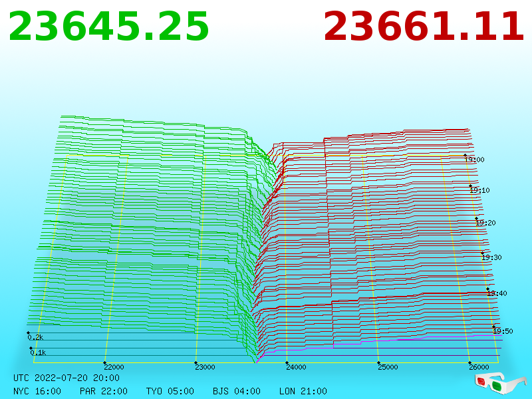
Task: Click the 3D glasses icon
Action: pos(501,383)
